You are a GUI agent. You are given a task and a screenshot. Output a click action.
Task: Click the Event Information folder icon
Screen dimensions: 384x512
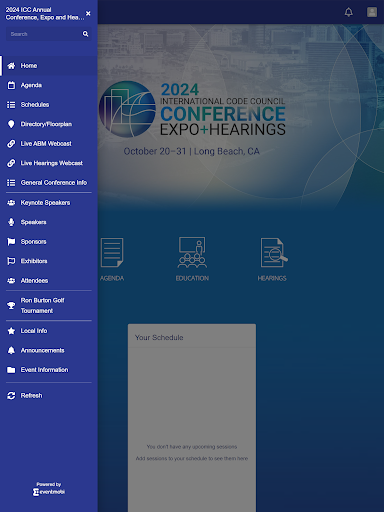[x=11, y=370]
